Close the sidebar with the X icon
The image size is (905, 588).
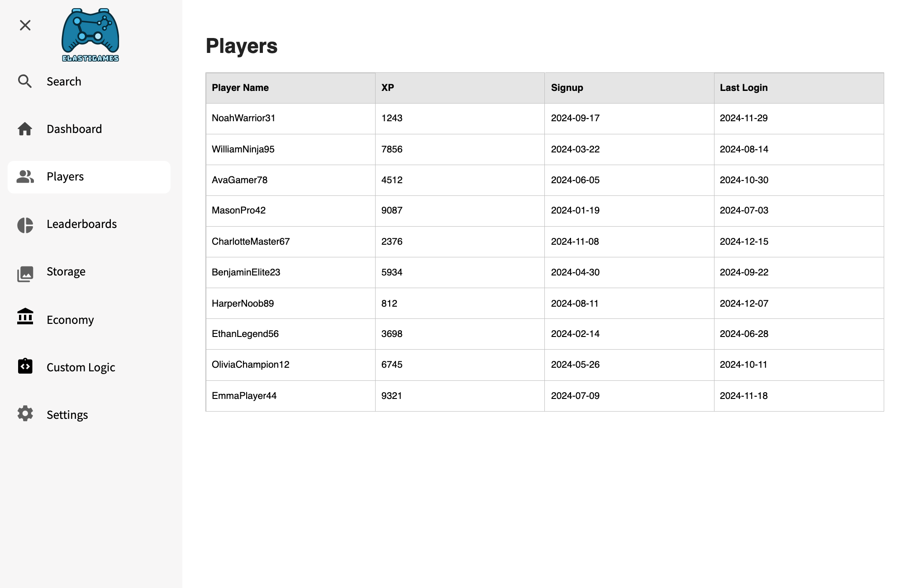[25, 25]
